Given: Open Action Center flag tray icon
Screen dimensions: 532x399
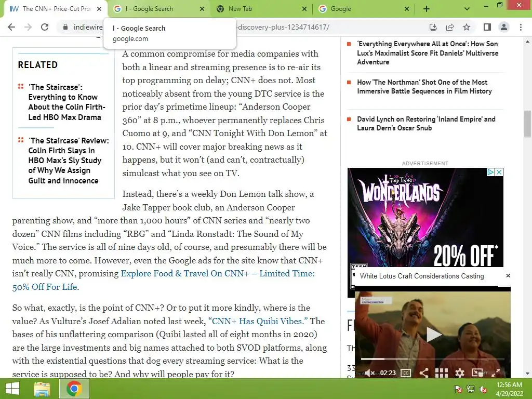Looking at the screenshot, I should (458, 389).
